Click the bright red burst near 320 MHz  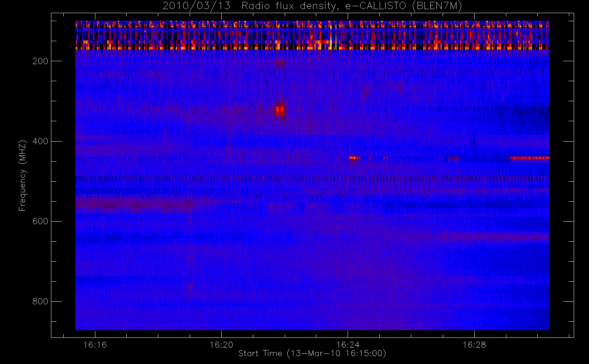pyautogui.click(x=280, y=111)
